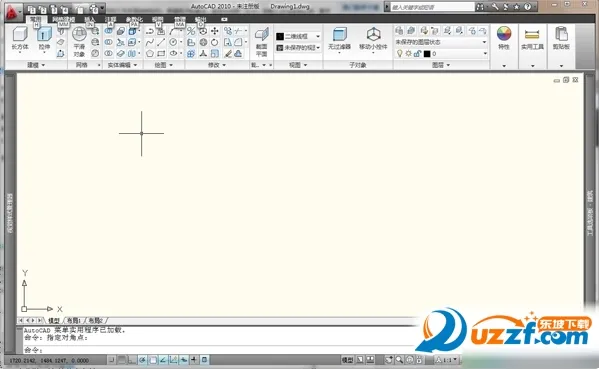Screen dimensions: 599x369
Task: Toggle Object Snap in status bar
Action: [153, 359]
